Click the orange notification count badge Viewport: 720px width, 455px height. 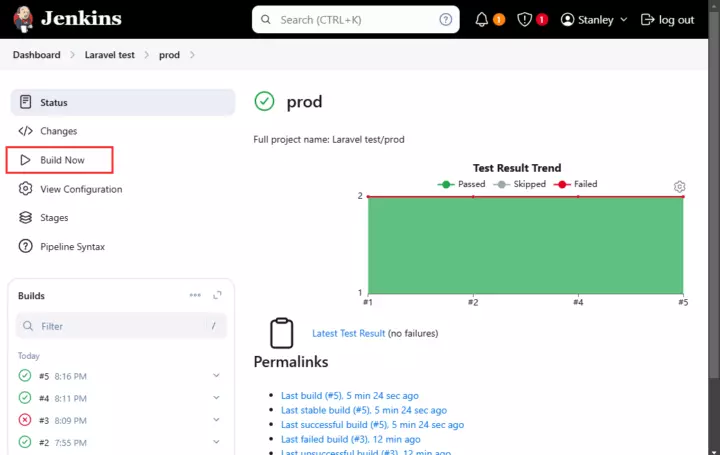499,20
